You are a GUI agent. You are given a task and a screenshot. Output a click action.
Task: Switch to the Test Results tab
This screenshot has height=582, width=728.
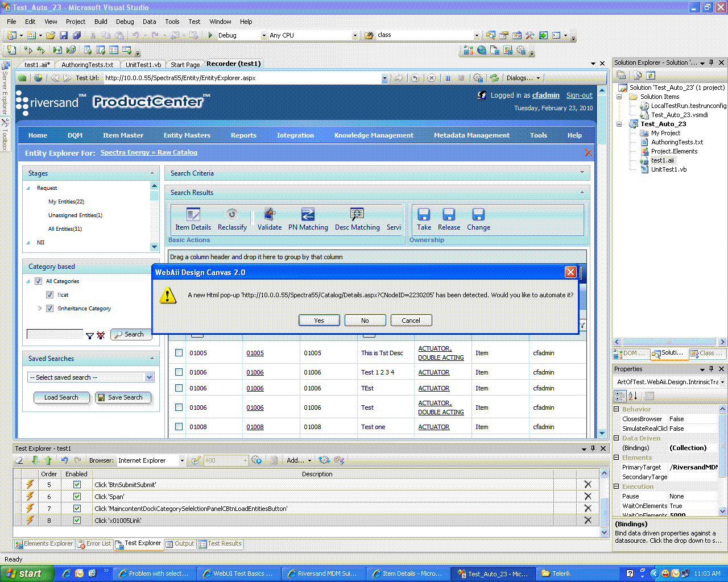[x=220, y=544]
